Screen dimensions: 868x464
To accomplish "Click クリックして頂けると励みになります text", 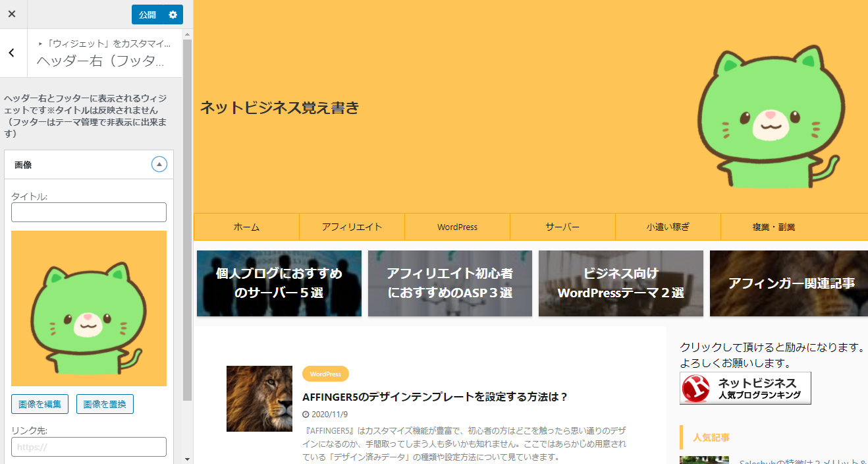I will click(772, 347).
